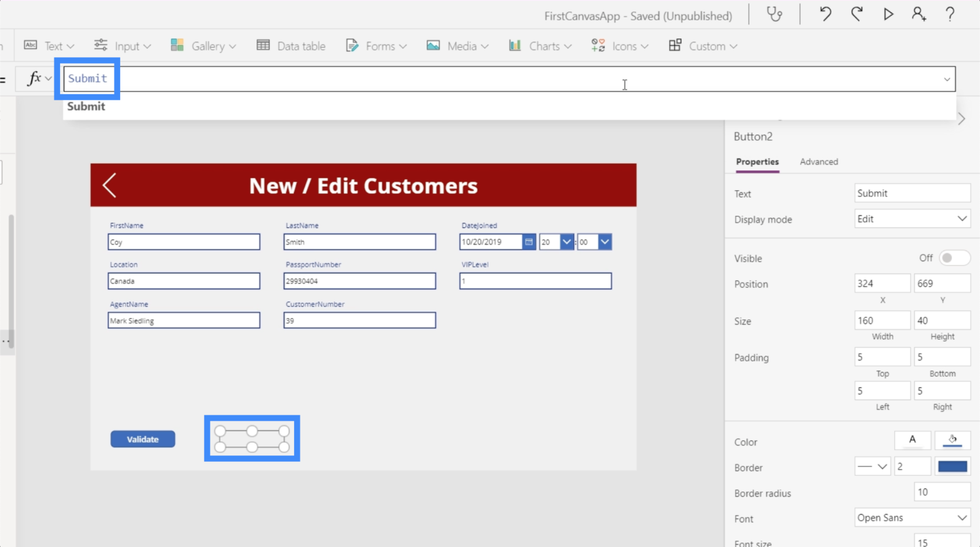
Task: Collapse the properties pane chevron
Action: click(961, 119)
